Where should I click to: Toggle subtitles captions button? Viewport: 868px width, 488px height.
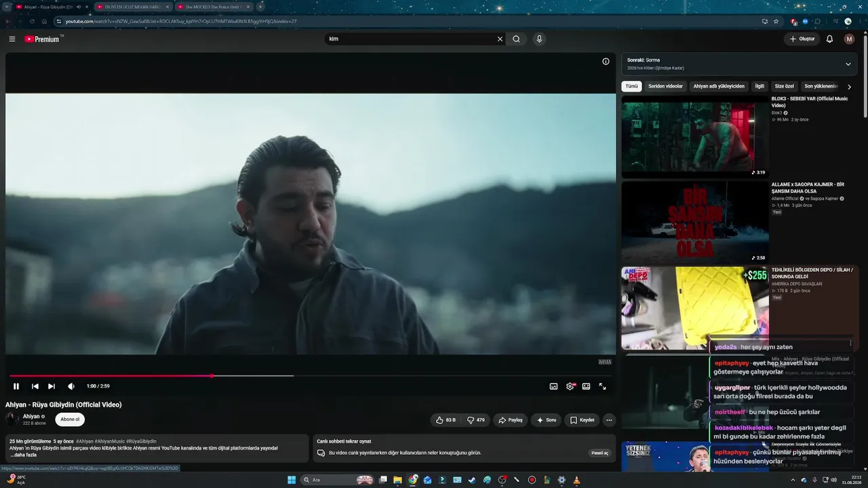click(553, 386)
